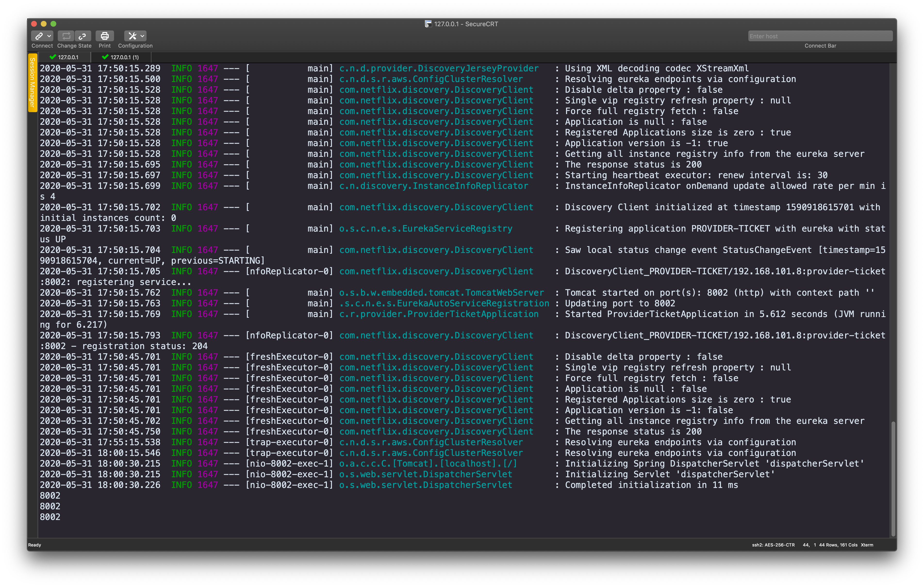Click the 44 Rows, 161 Cols status text

click(838, 545)
